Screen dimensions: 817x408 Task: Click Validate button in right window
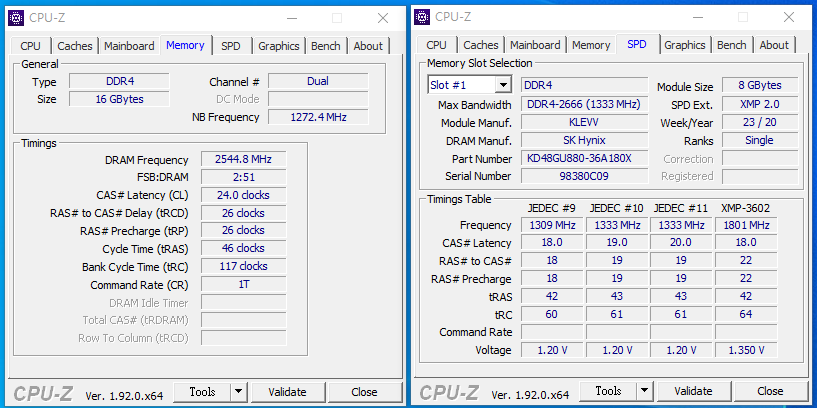coord(693,390)
